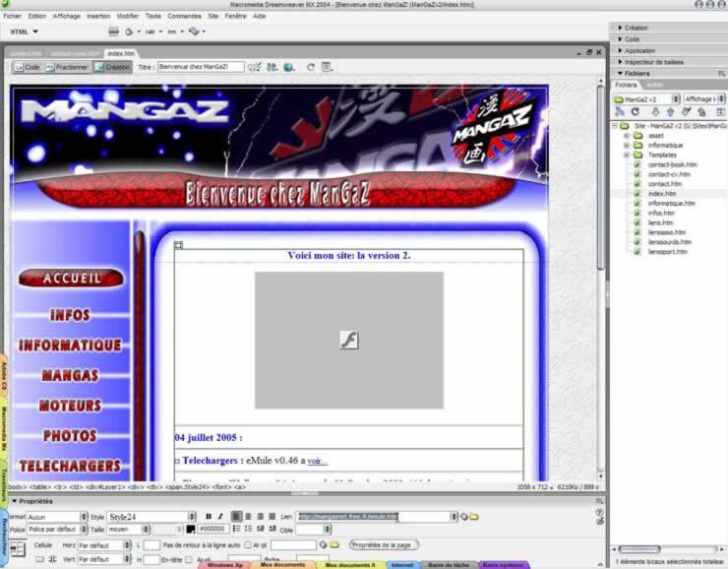This screenshot has height=569, width=728.
Task: Click into the Titre input field
Action: (201, 67)
